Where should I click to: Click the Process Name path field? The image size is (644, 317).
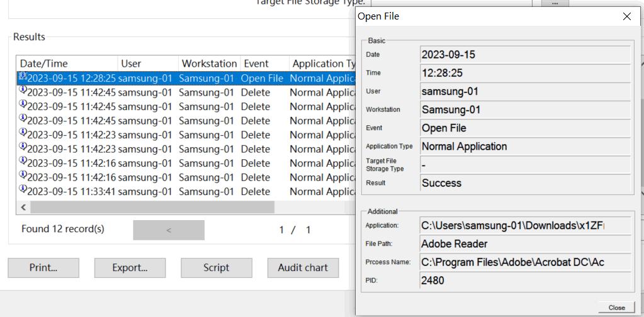[x=525, y=262]
